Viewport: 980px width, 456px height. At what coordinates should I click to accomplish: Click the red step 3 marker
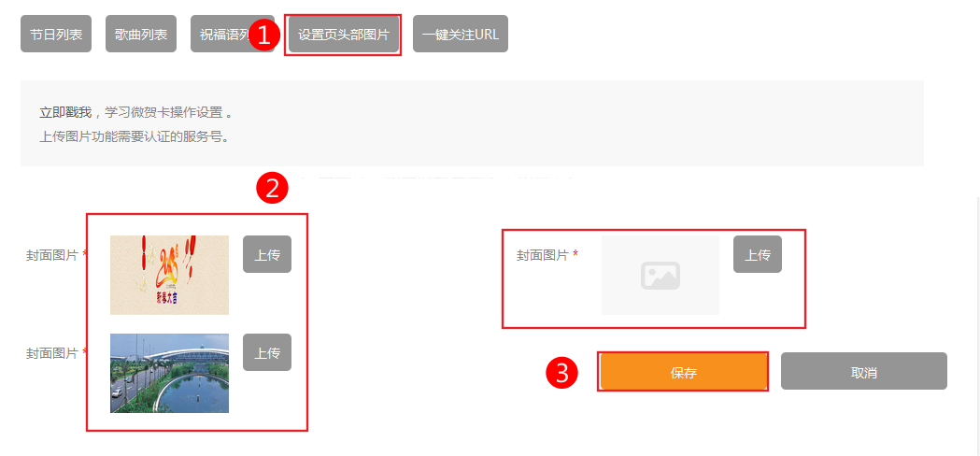click(x=561, y=373)
